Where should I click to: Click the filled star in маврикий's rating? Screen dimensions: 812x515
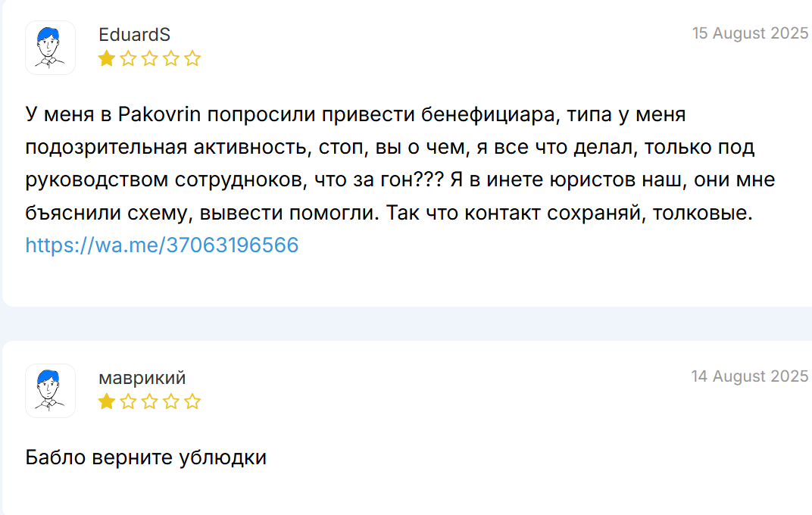[x=106, y=401]
